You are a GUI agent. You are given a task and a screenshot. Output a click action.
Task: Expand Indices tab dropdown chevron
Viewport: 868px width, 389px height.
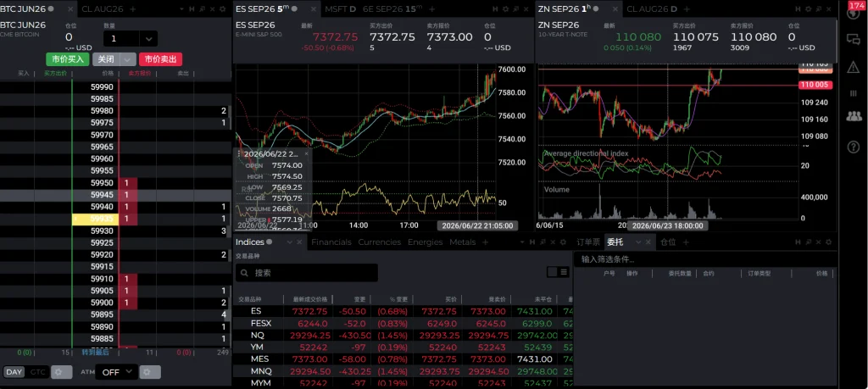point(289,242)
